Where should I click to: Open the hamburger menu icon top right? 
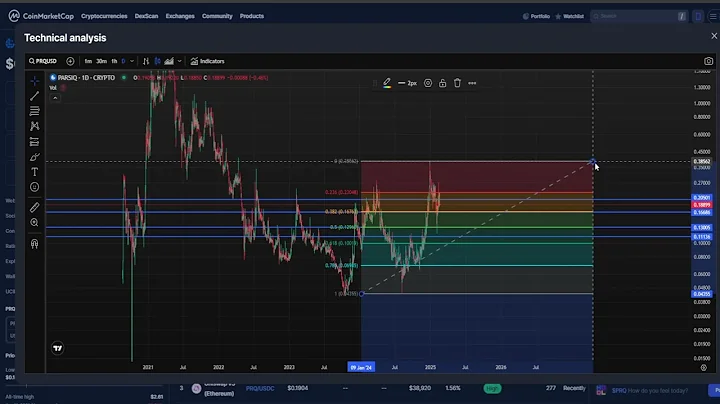(713, 16)
